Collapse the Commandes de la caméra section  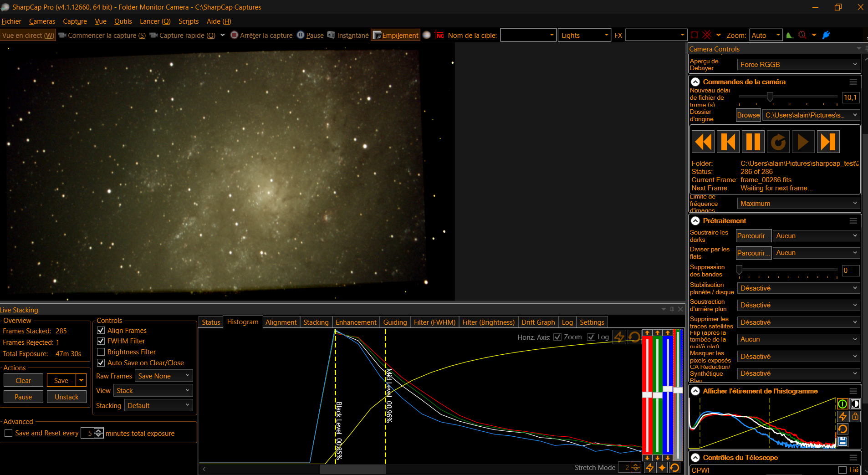[x=695, y=82]
